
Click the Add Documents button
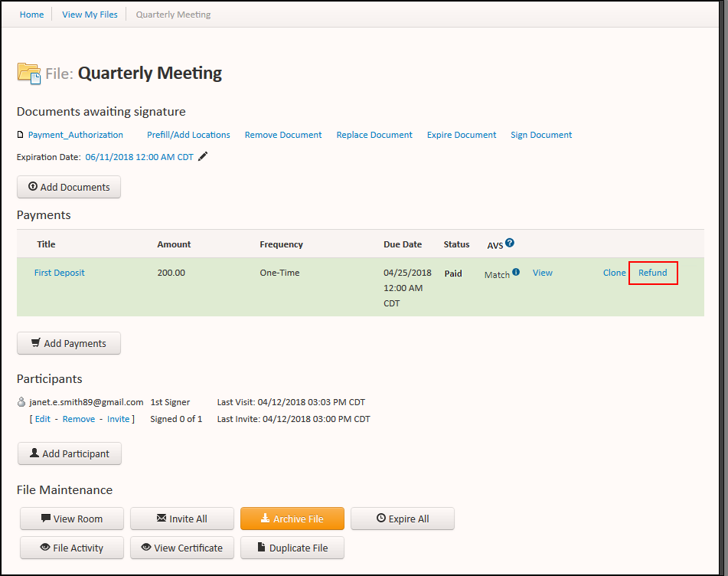(68, 186)
